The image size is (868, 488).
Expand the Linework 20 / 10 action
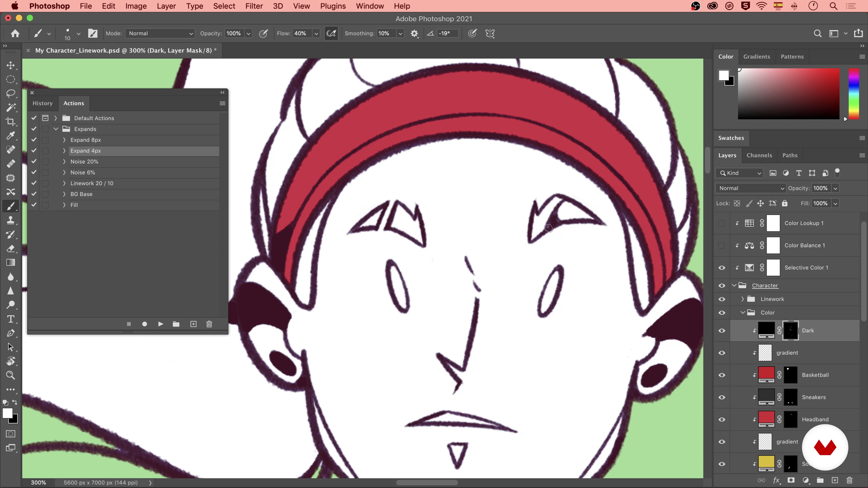click(64, 183)
